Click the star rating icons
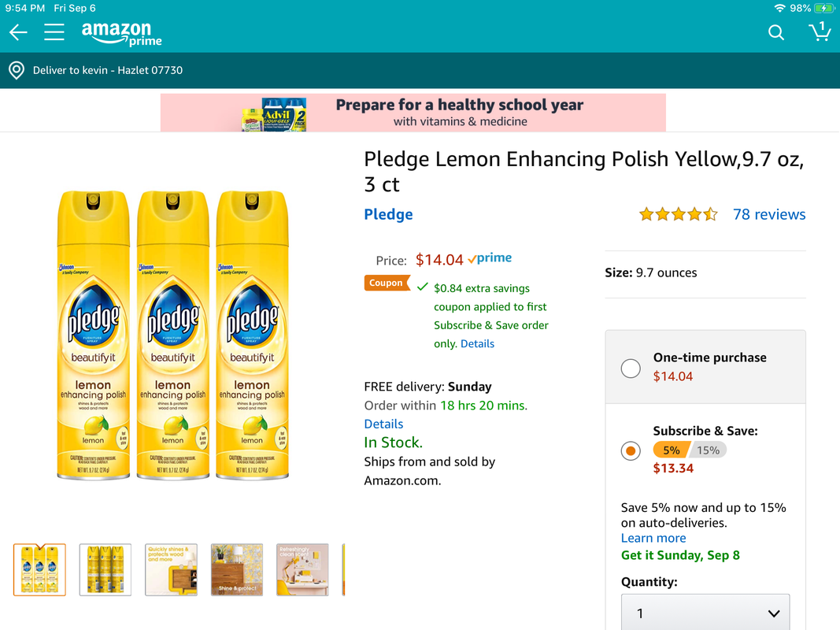Screen dimensions: 840x630 (678, 215)
